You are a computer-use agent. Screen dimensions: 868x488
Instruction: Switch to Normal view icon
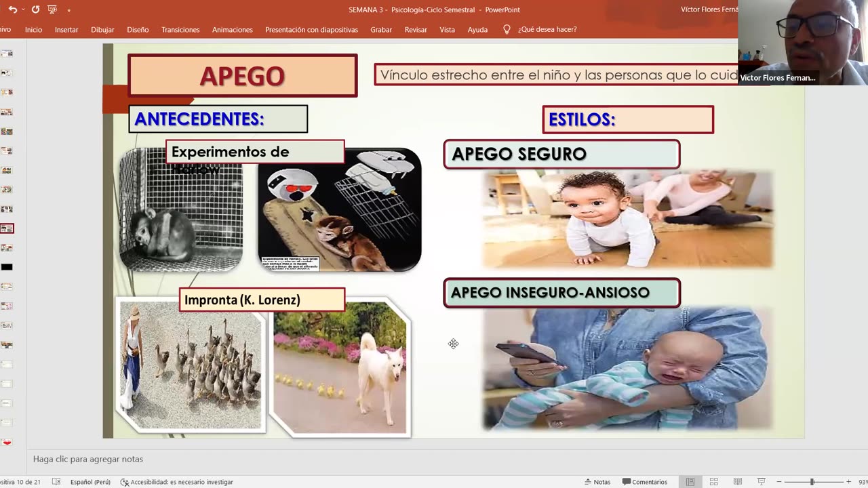pyautogui.click(x=690, y=482)
